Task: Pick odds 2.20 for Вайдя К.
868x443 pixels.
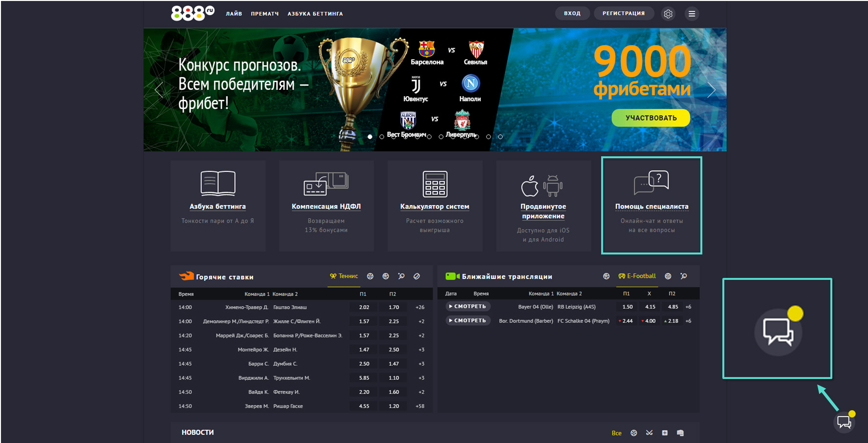Action: click(x=364, y=392)
